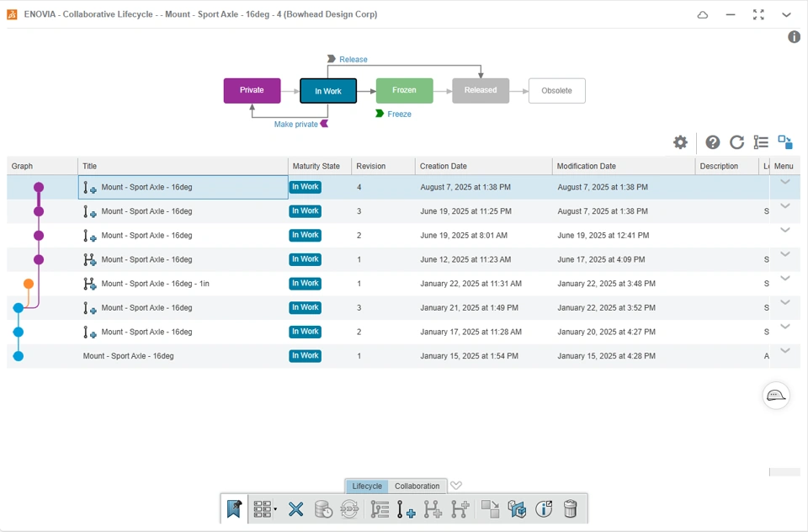Click the fullscreen expand arrows icon

(x=758, y=14)
